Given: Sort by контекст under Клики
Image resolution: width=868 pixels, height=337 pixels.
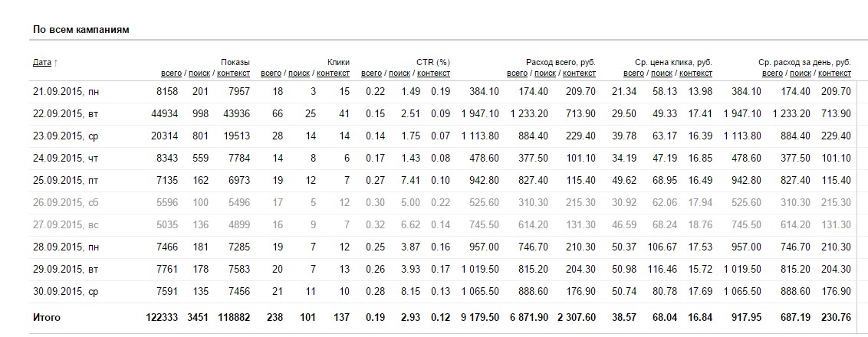Looking at the screenshot, I should pos(334,74).
